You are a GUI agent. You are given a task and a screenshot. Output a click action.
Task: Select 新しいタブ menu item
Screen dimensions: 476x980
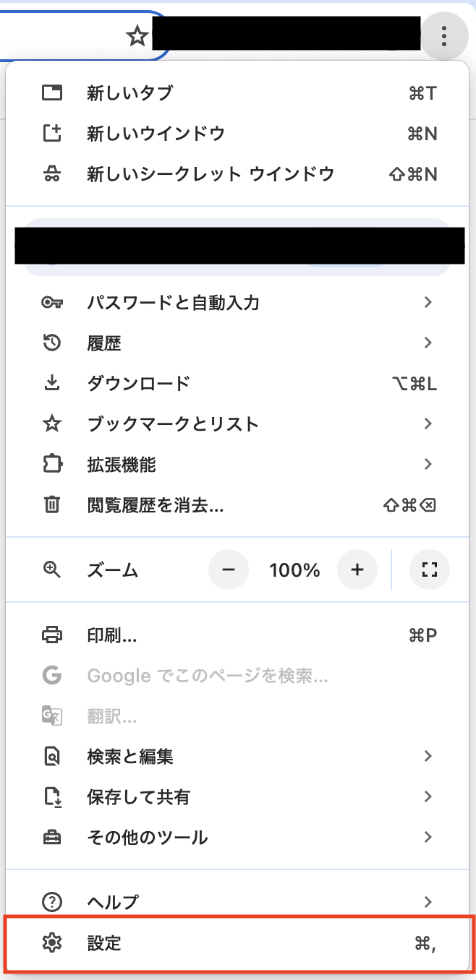coord(129,93)
